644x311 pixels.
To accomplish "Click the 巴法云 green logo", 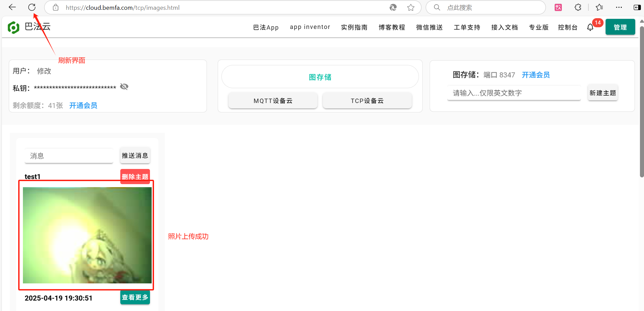I will (13, 27).
